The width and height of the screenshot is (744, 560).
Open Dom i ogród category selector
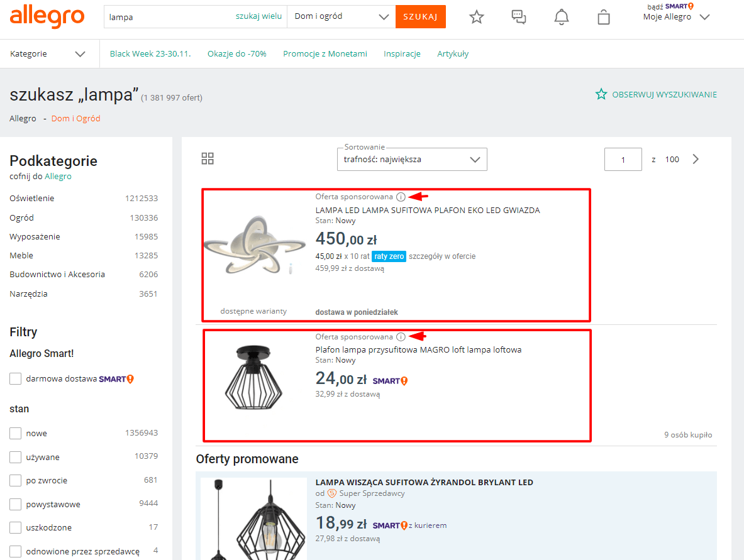click(341, 17)
